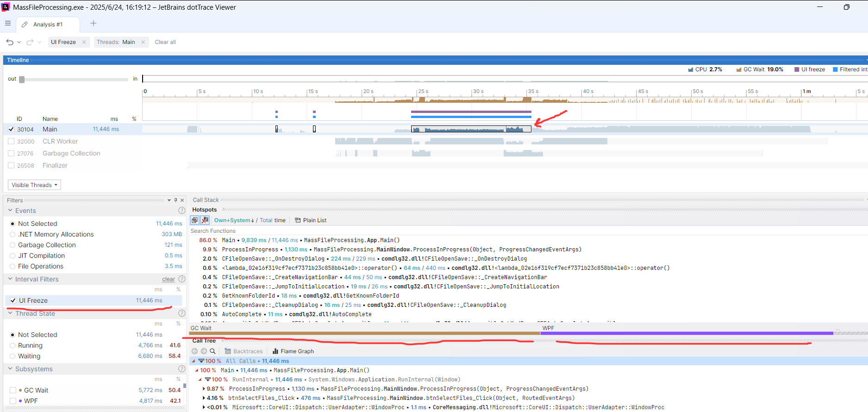Remove the UI Freeze filter chip
Image resolution: width=868 pixels, height=412 pixels.
(84, 42)
